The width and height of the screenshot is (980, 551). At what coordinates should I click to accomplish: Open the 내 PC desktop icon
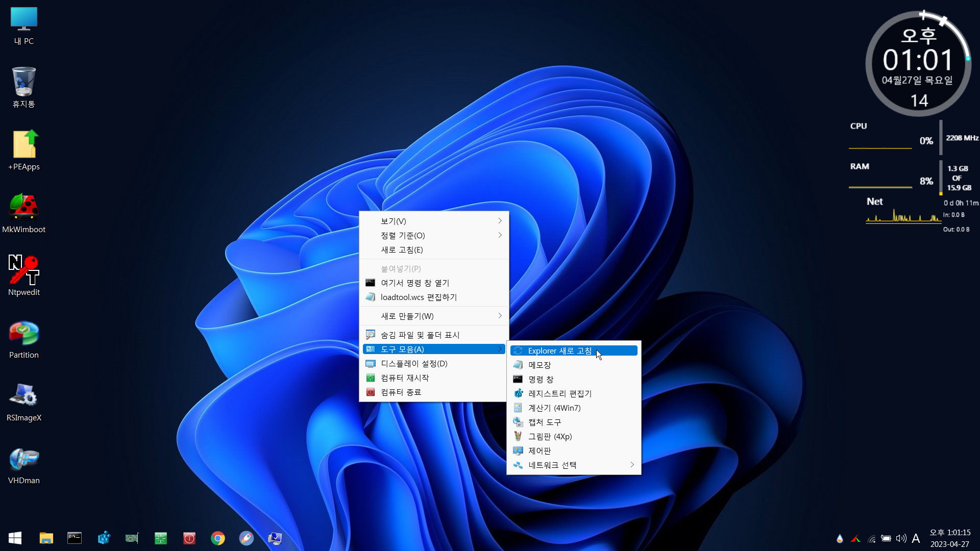point(23,26)
